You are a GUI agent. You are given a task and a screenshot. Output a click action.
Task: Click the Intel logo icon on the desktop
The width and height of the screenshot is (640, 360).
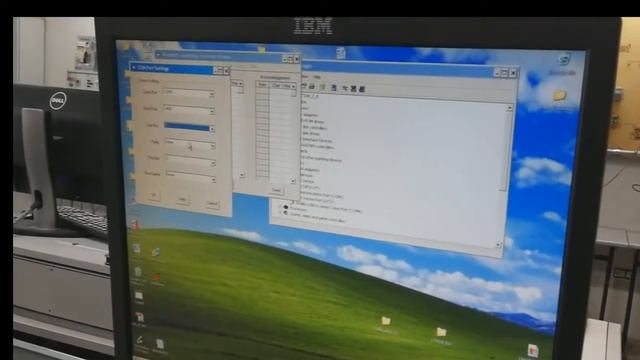click(x=564, y=60)
